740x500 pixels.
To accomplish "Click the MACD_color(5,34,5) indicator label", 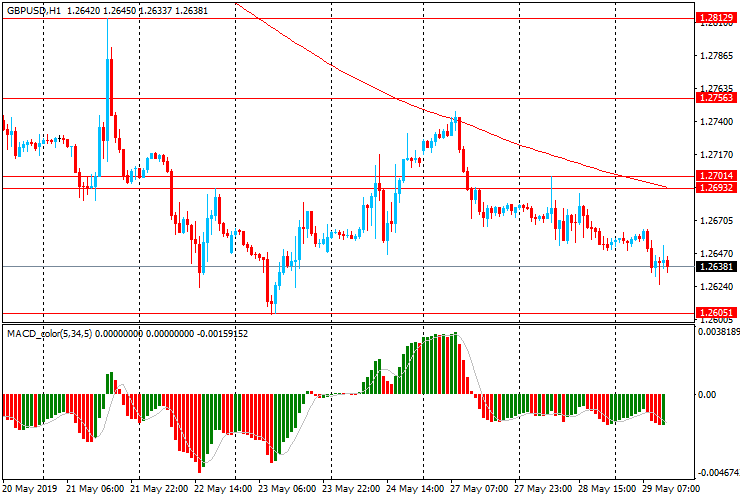I will [50, 334].
